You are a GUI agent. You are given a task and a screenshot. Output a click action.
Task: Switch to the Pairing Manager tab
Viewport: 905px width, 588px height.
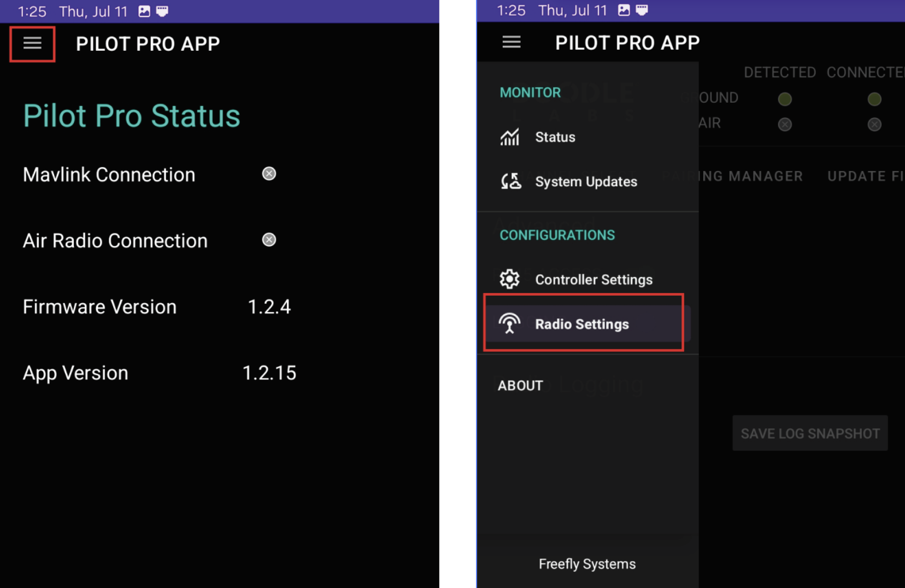point(749,176)
